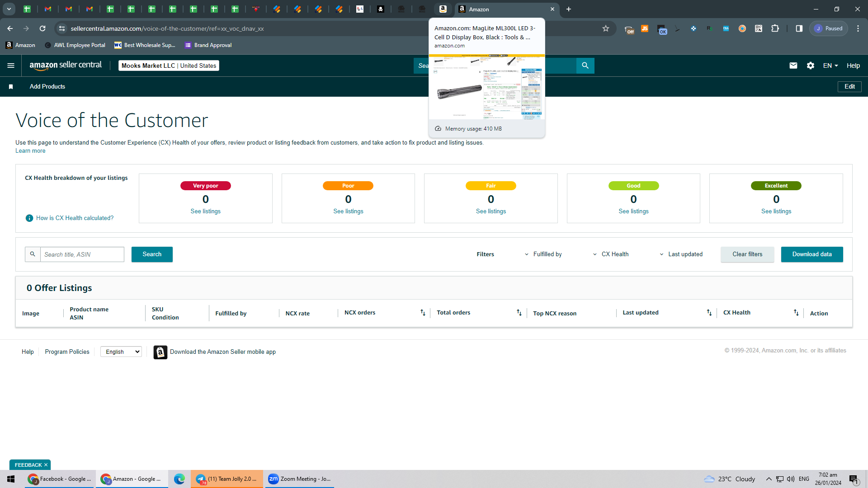Click the Amazon Seller mobile app icon
Screen dimensions: 868x488
tap(160, 352)
